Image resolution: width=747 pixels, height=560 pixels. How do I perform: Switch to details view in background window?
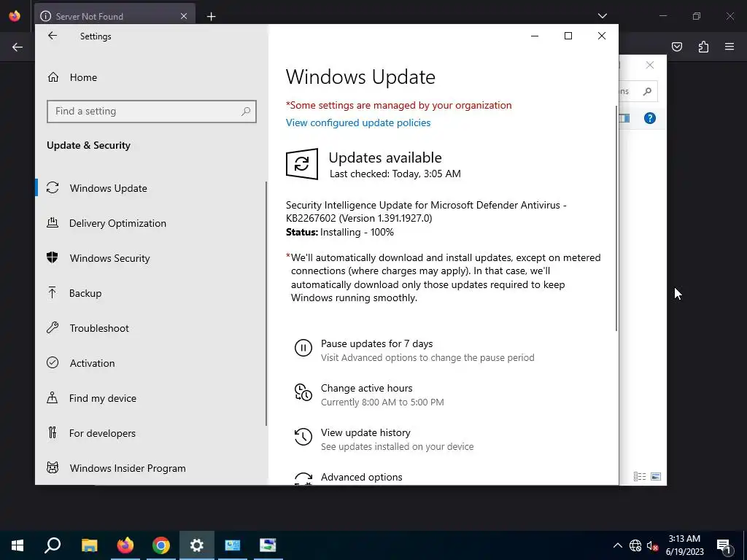[639, 476]
